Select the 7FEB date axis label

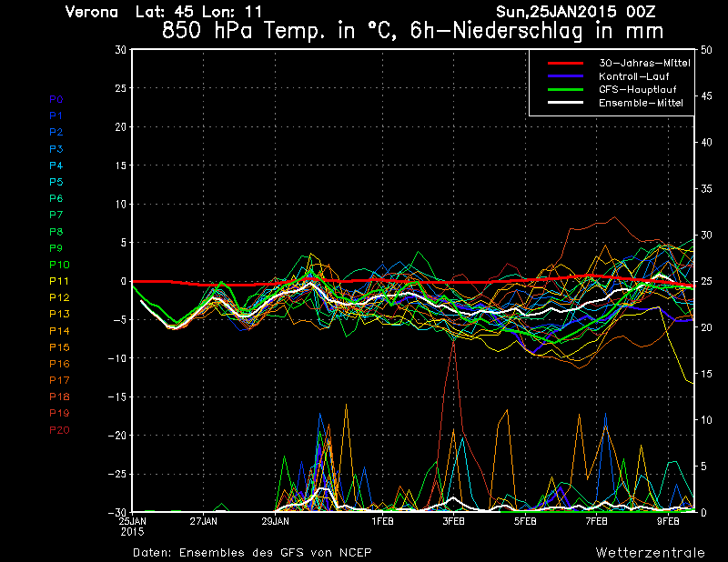pos(597,522)
